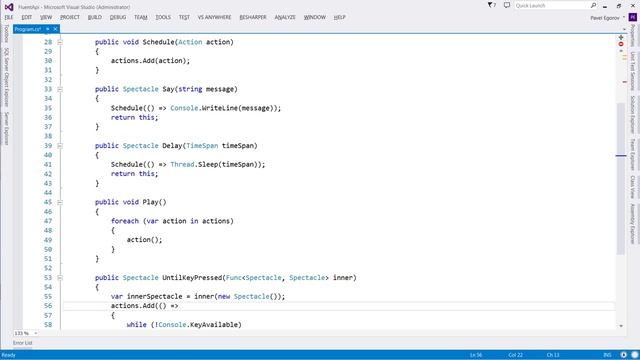The width and height of the screenshot is (640, 360).
Task: Pin the Program.cs tab
Action: (x=48, y=29)
